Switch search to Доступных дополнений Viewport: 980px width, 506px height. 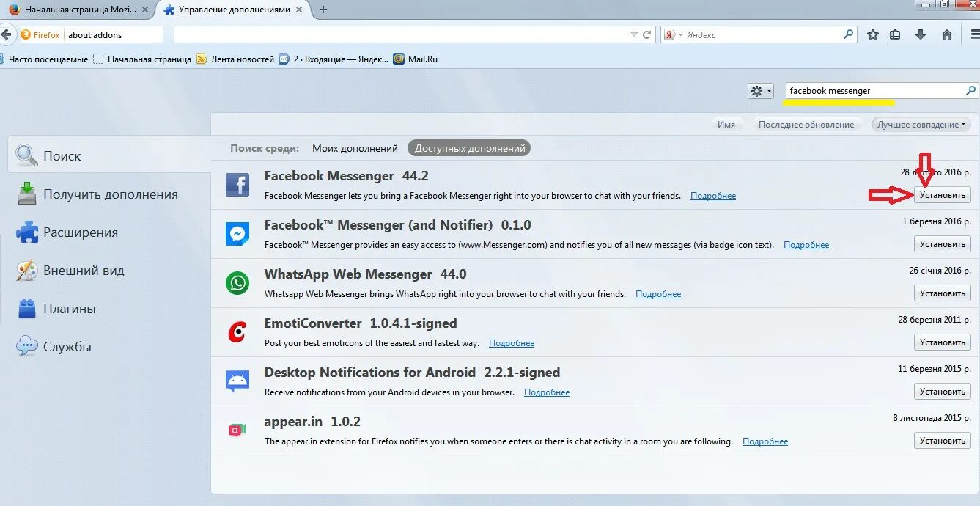pyautogui.click(x=470, y=148)
